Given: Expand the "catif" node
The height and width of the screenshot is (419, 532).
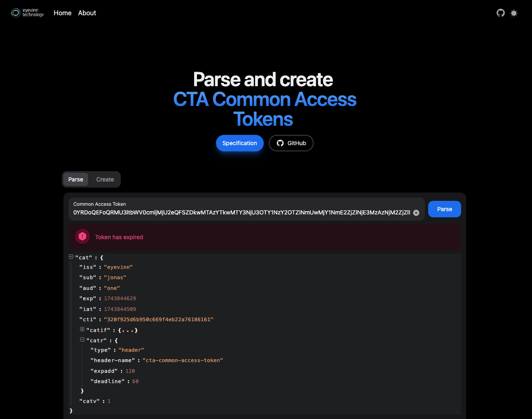Looking at the screenshot, I should (82, 329).
